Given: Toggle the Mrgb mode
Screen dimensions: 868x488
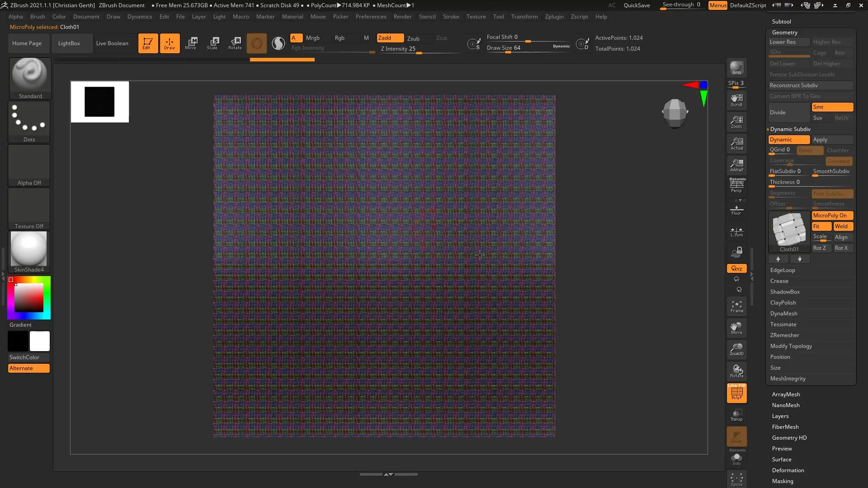Looking at the screenshot, I should point(312,38).
